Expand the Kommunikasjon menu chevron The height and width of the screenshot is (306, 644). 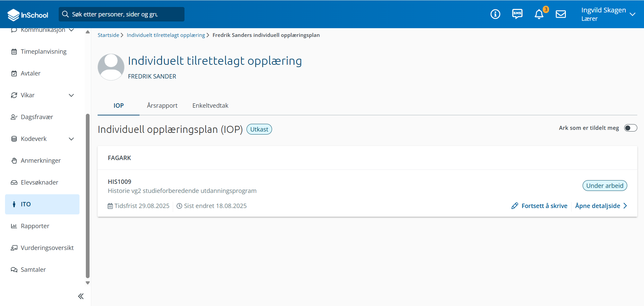(71, 30)
